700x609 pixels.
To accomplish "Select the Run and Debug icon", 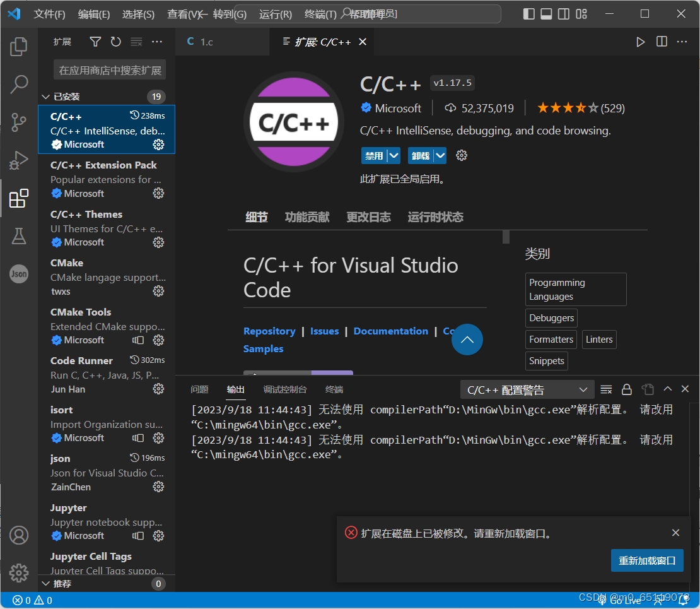I will [x=19, y=160].
